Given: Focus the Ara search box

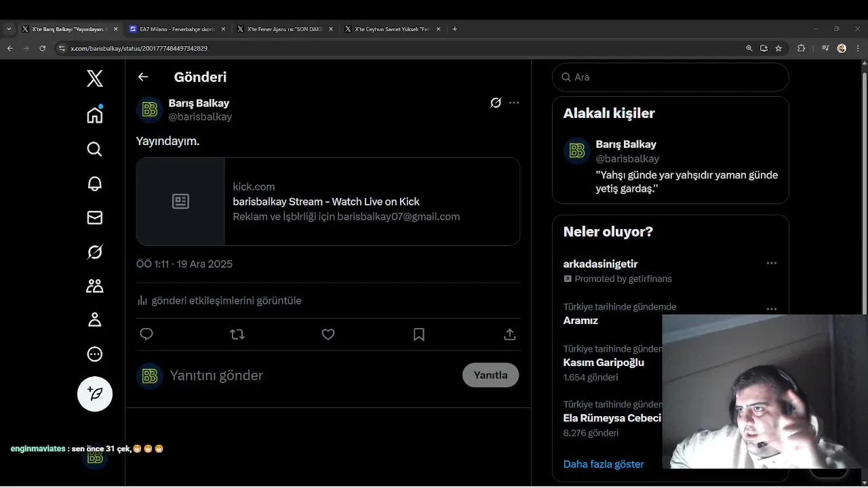Looking at the screenshot, I should 671,77.
